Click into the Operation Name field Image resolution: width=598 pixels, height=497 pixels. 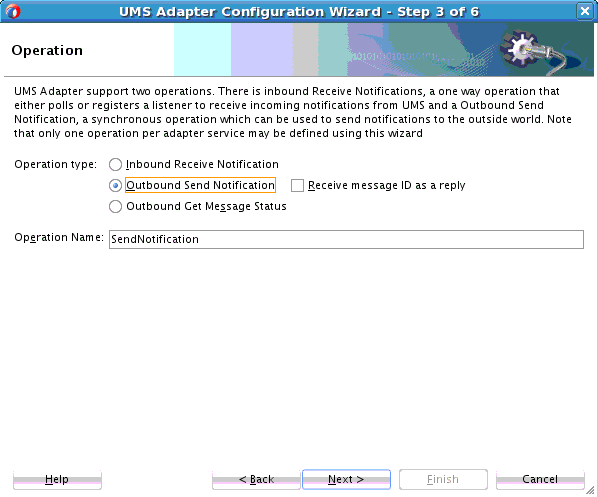point(346,239)
